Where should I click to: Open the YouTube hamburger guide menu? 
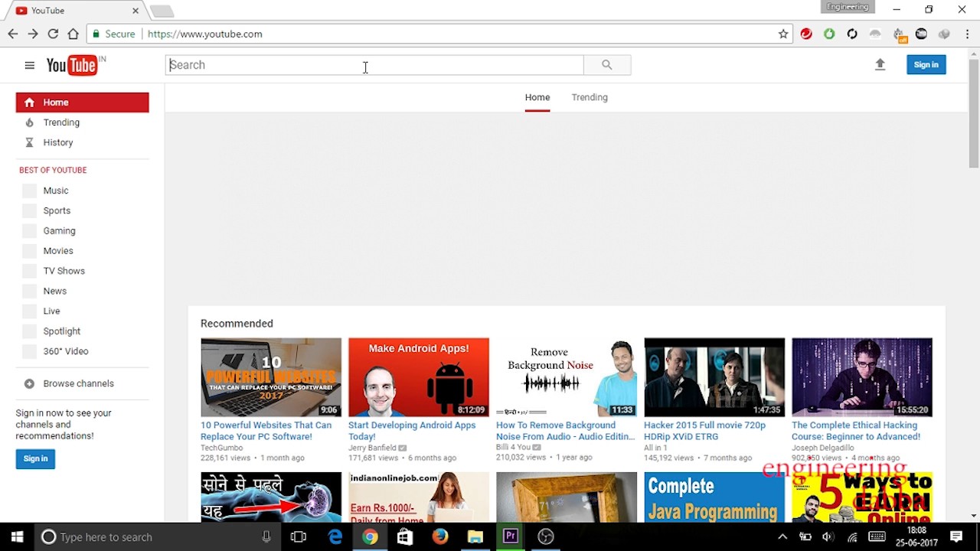click(29, 65)
